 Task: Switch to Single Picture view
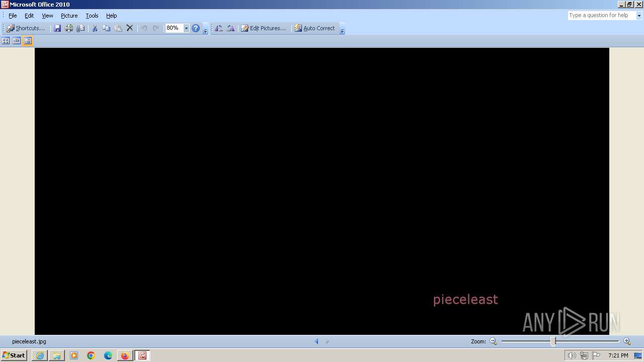pyautogui.click(x=28, y=41)
